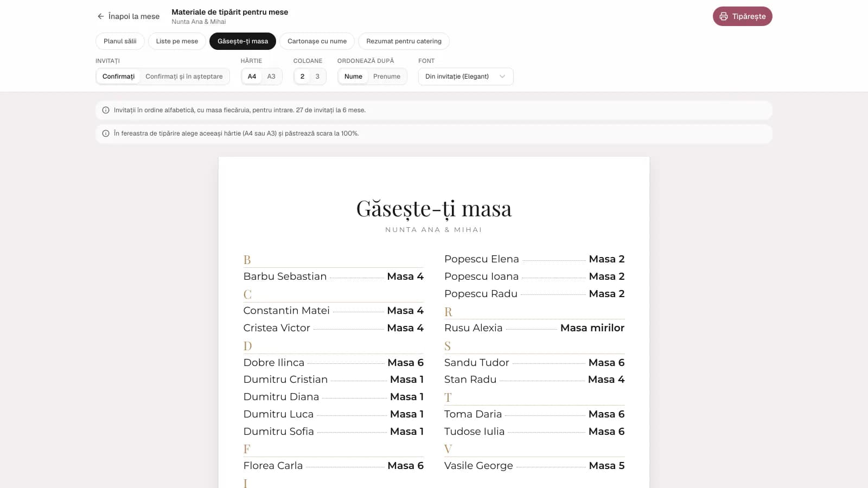Image resolution: width=868 pixels, height=488 pixels.
Task: Click the back arrow icon near Înapoi la mese
Action: (x=100, y=16)
